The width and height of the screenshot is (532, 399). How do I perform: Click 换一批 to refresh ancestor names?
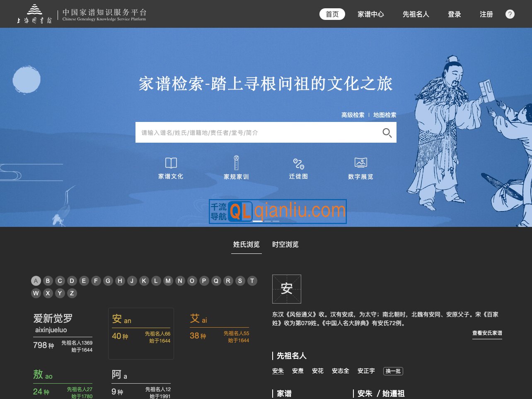[393, 371]
